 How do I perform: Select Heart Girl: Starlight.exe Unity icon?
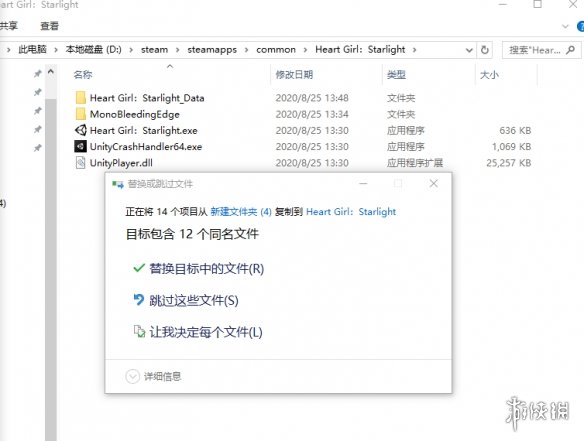click(80, 130)
